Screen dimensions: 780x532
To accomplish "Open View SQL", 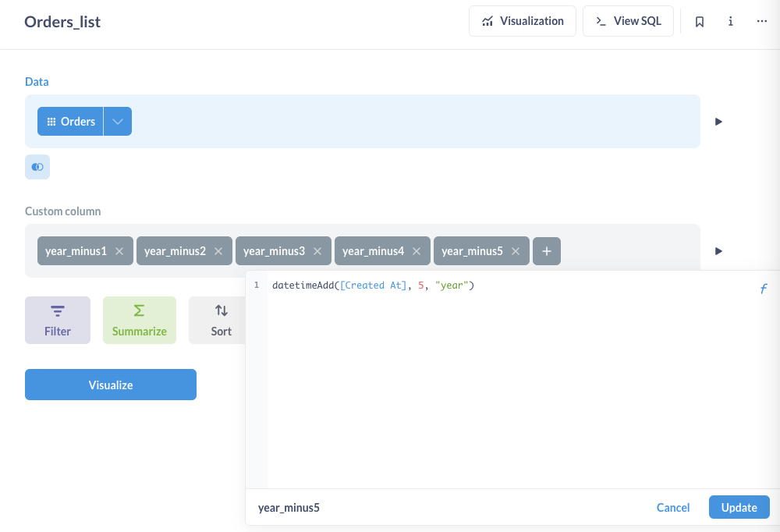I will point(628,21).
